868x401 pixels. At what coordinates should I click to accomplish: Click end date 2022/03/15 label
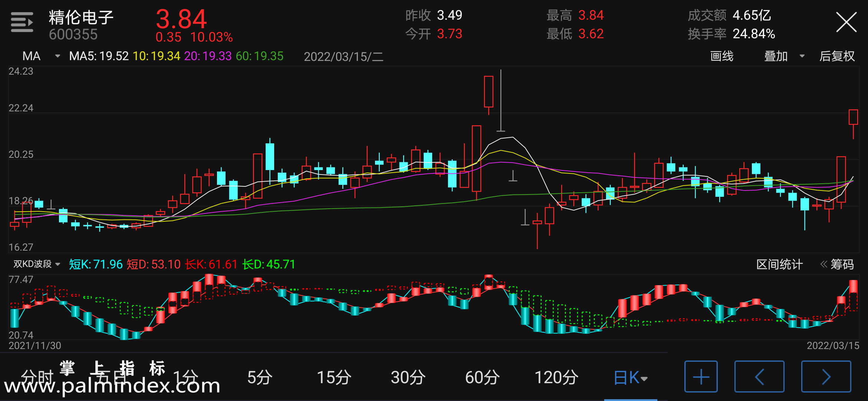pyautogui.click(x=833, y=346)
